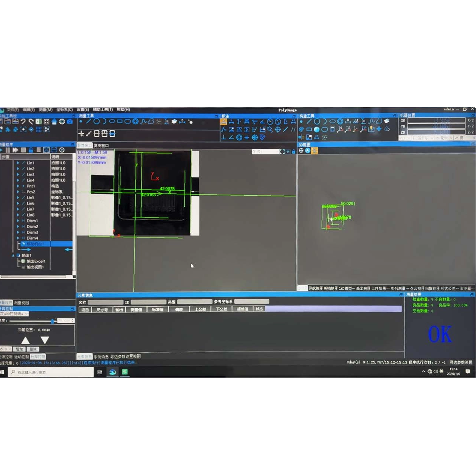Viewport: 476px width, 476px height.
Task: Select the circle measurement tool
Action: [97, 121]
